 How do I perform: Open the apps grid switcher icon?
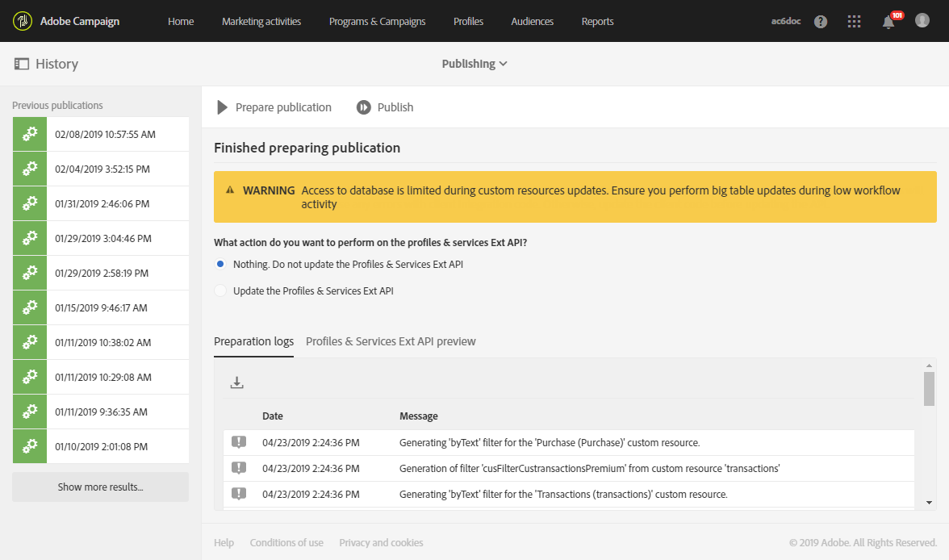click(x=855, y=22)
